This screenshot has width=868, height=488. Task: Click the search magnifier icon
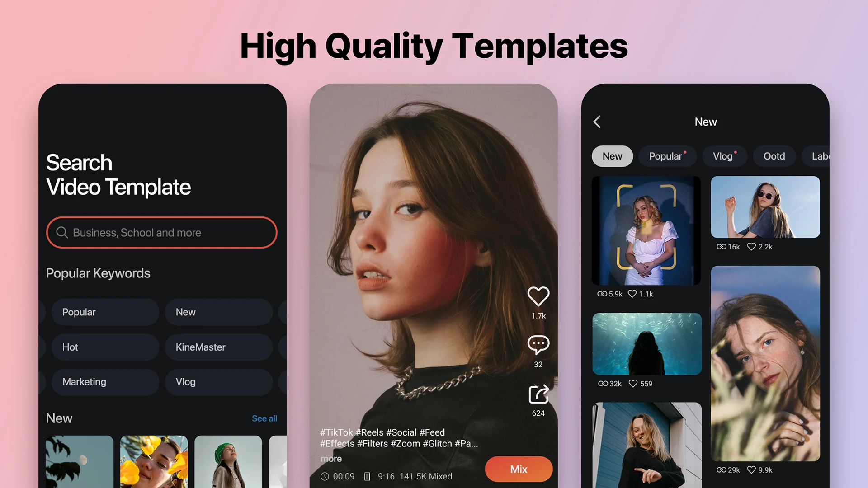click(62, 233)
